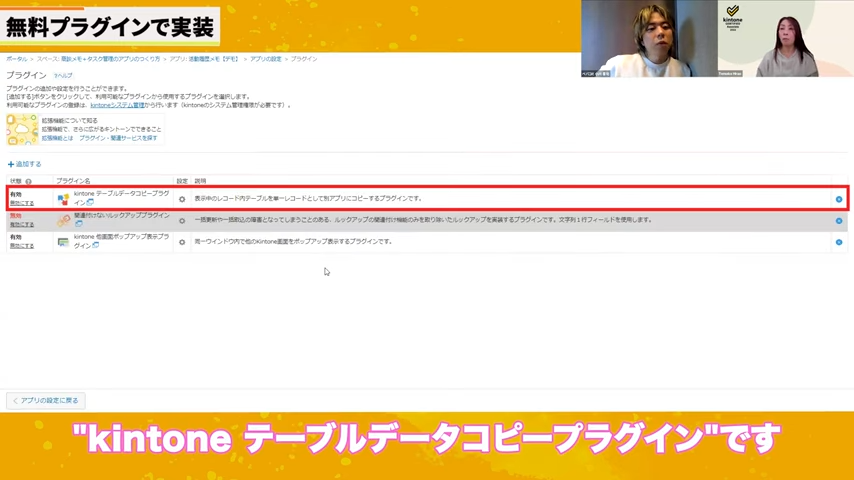Click the アプリの設定に戻る button
The width and height of the screenshot is (854, 480).
(x=46, y=400)
